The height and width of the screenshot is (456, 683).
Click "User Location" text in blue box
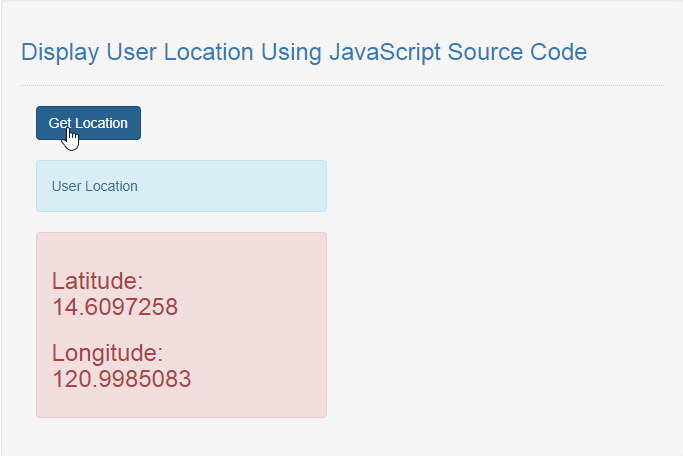point(95,186)
